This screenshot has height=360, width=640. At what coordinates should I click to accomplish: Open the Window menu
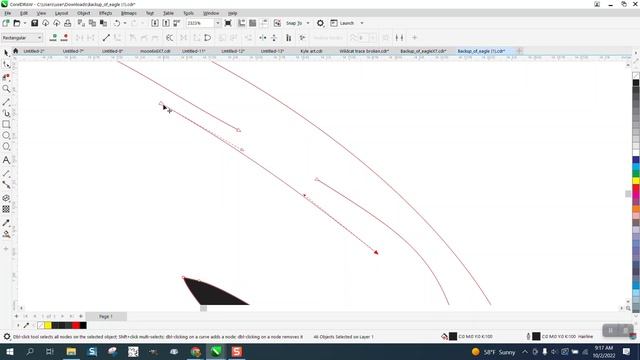pos(211,13)
